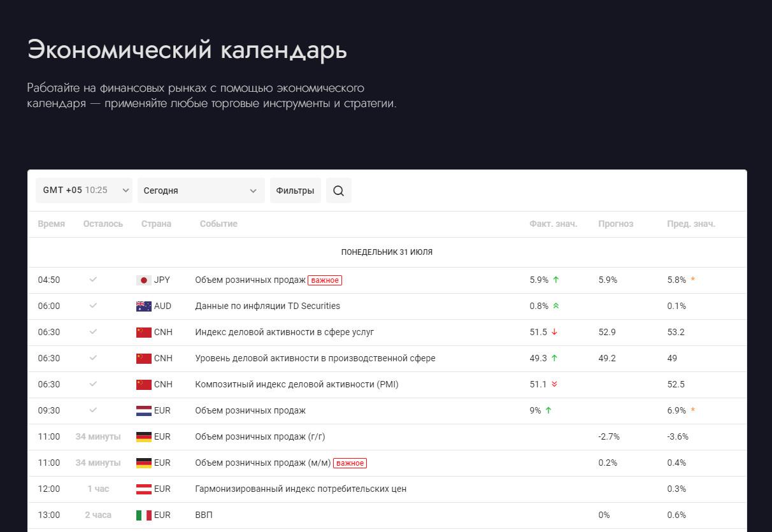Click the Australia flag next to AUD
Screen dimensions: 772x532
[x=143, y=306]
